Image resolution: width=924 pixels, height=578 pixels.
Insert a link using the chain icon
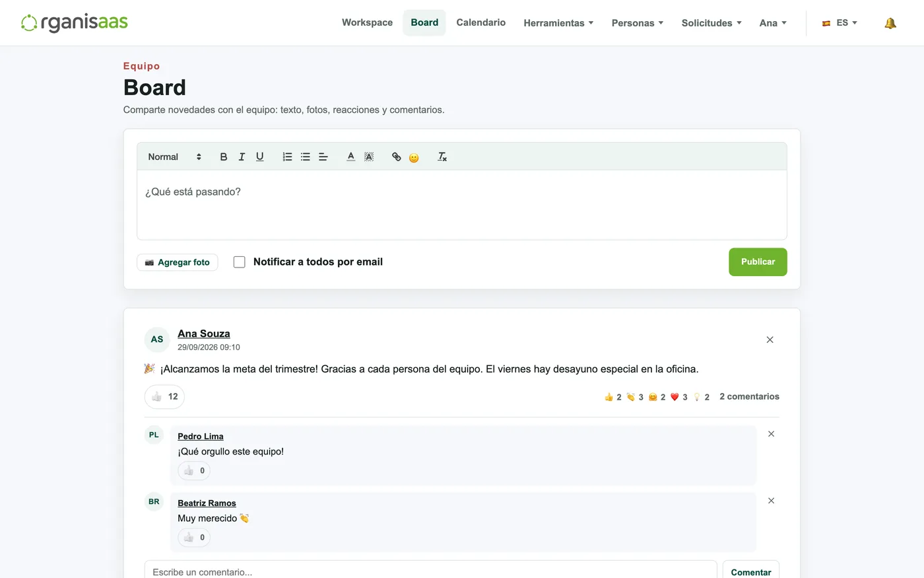pyautogui.click(x=396, y=157)
